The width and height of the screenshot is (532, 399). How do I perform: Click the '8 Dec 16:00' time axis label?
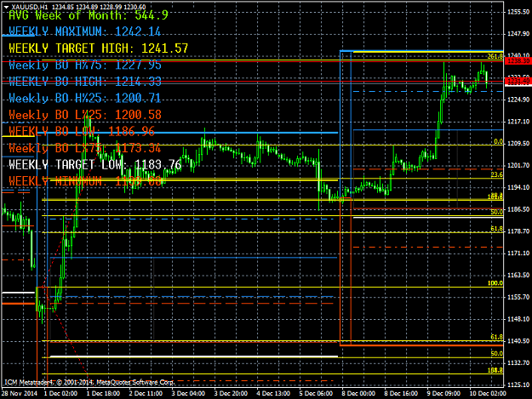[x=401, y=393]
